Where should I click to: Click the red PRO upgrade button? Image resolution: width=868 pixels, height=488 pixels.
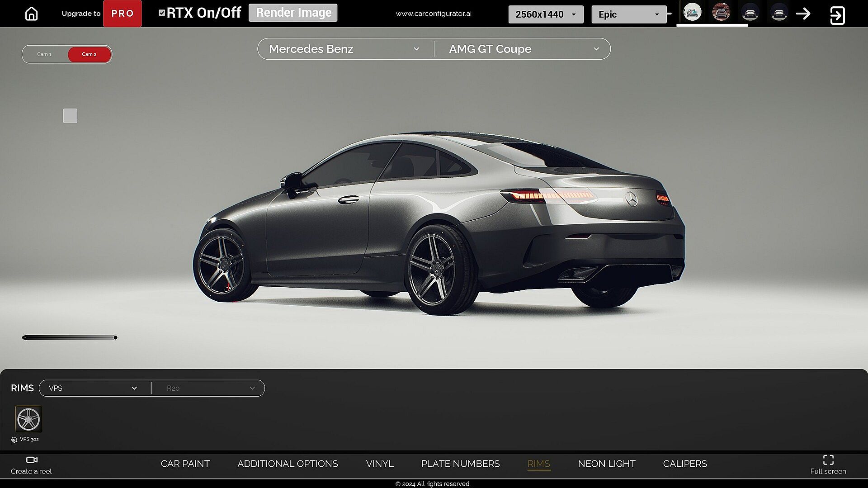(x=123, y=14)
